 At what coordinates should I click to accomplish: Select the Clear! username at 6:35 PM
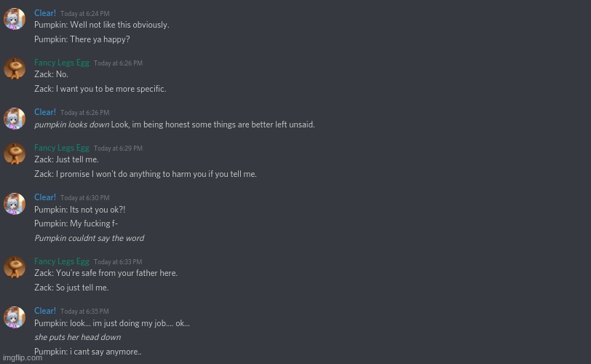pos(45,311)
